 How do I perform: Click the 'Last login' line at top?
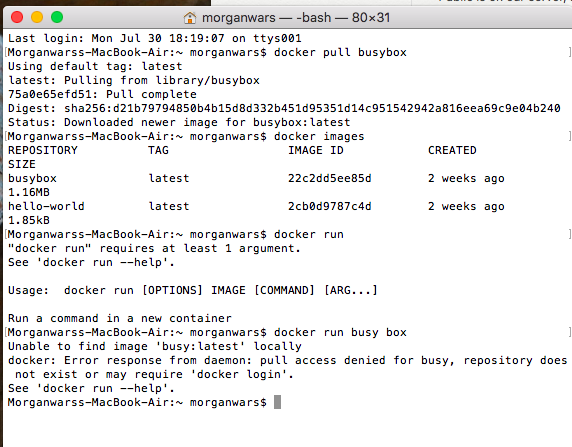tap(155, 38)
